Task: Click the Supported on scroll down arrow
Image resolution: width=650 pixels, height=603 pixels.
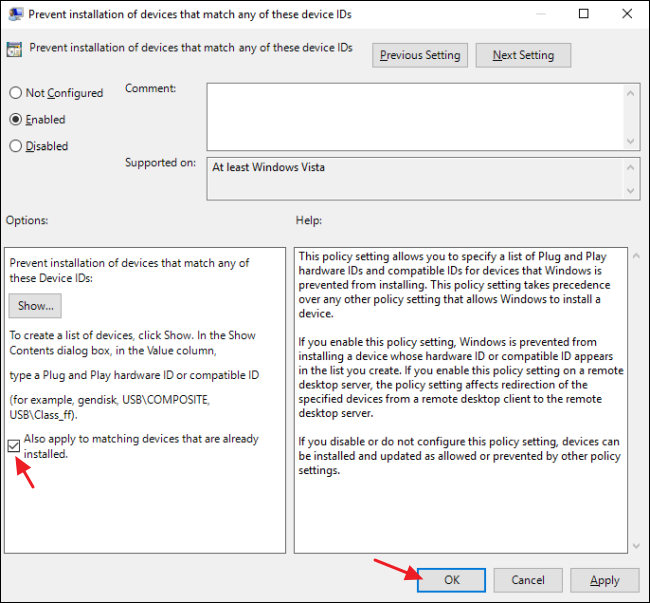Action: (631, 191)
